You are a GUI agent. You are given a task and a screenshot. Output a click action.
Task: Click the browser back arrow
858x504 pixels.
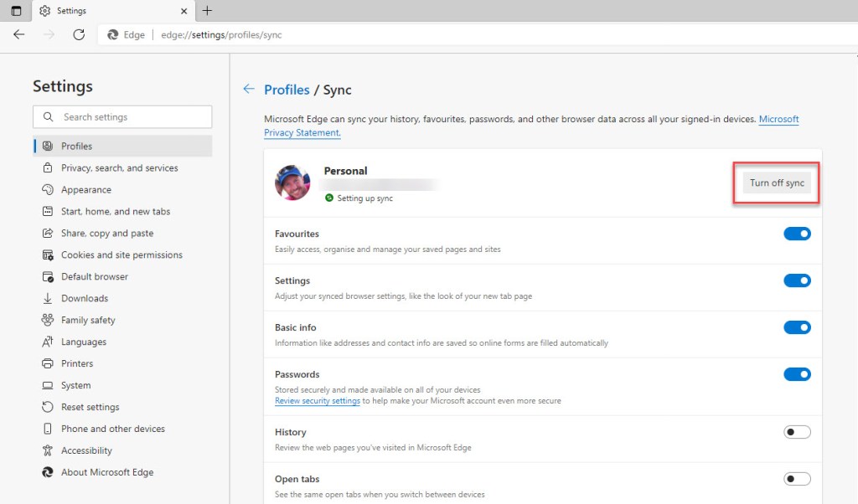pos(19,34)
